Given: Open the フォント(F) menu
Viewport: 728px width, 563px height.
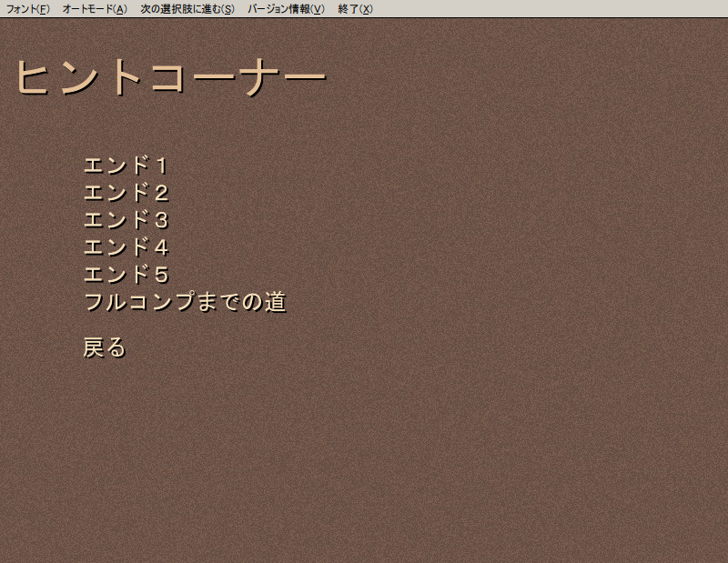Looking at the screenshot, I should tap(27, 9).
